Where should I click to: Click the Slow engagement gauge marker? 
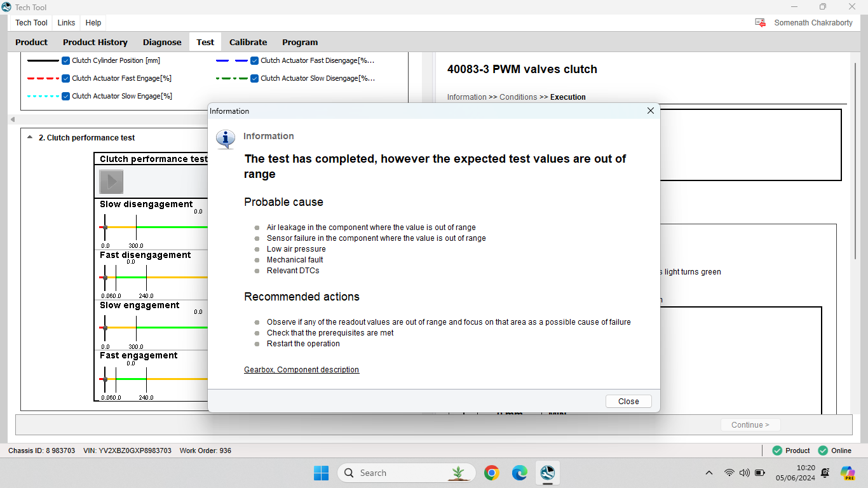click(105, 328)
